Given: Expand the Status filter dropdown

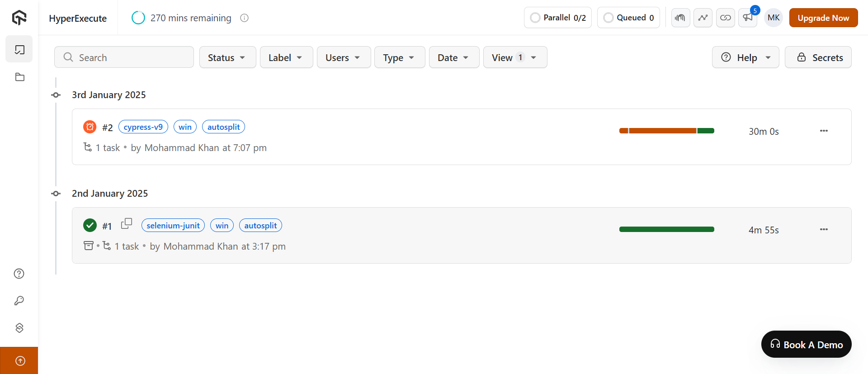Looking at the screenshot, I should [x=227, y=57].
